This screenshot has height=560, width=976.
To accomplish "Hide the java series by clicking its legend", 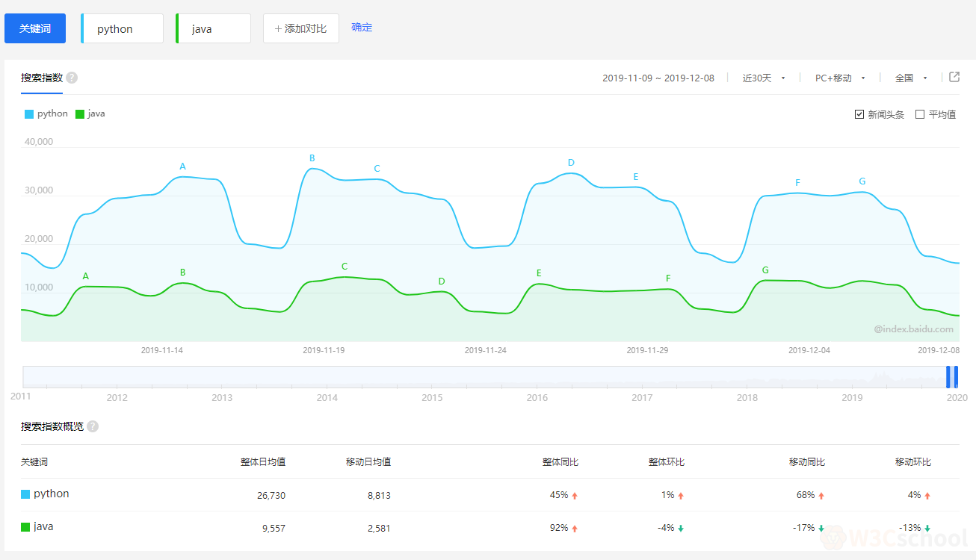I will coord(90,113).
